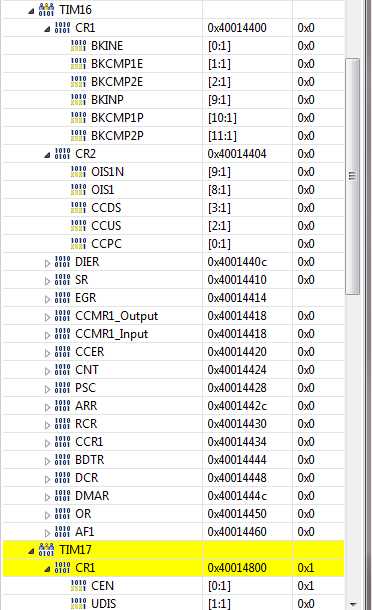Click the OIS1 bitfield icon
Screen dimensions: 372x610
78,189
